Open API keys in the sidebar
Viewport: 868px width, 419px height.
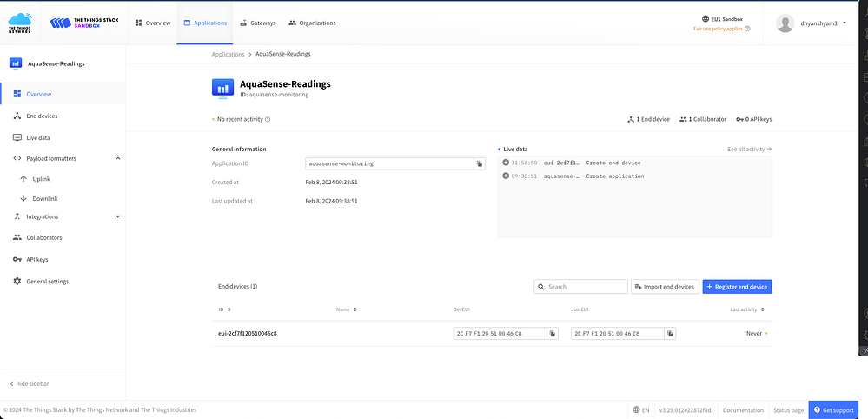[x=63, y=259]
